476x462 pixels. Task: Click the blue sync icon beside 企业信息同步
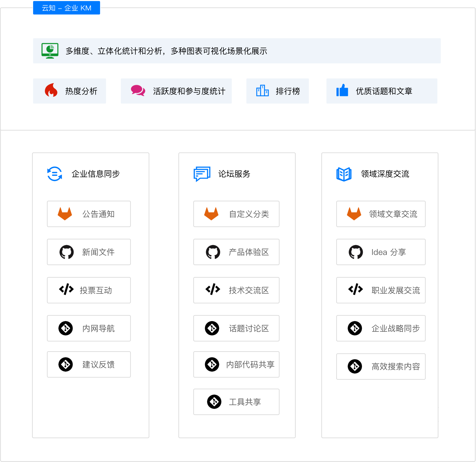(x=54, y=174)
